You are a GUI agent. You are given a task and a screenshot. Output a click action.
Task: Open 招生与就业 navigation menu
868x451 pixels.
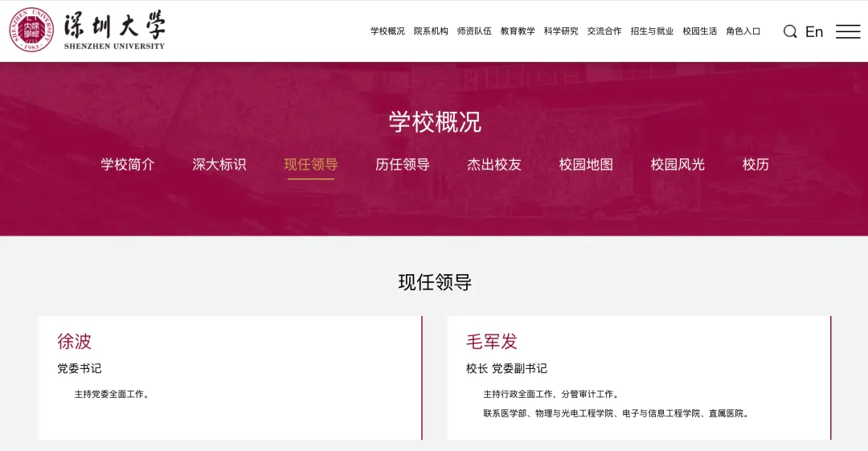tap(652, 31)
